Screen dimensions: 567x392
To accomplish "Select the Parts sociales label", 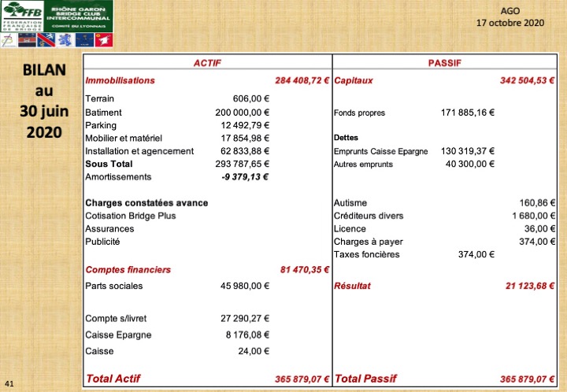I will click(114, 286).
